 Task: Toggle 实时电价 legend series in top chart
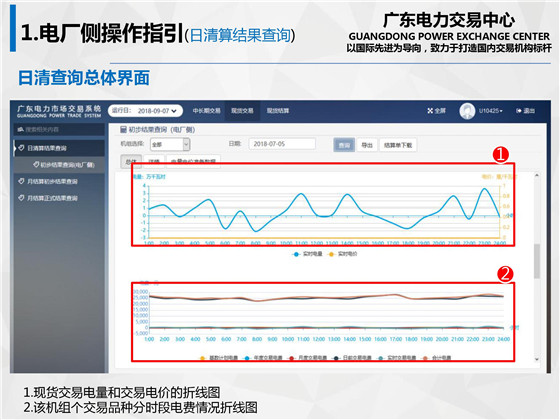point(343,254)
